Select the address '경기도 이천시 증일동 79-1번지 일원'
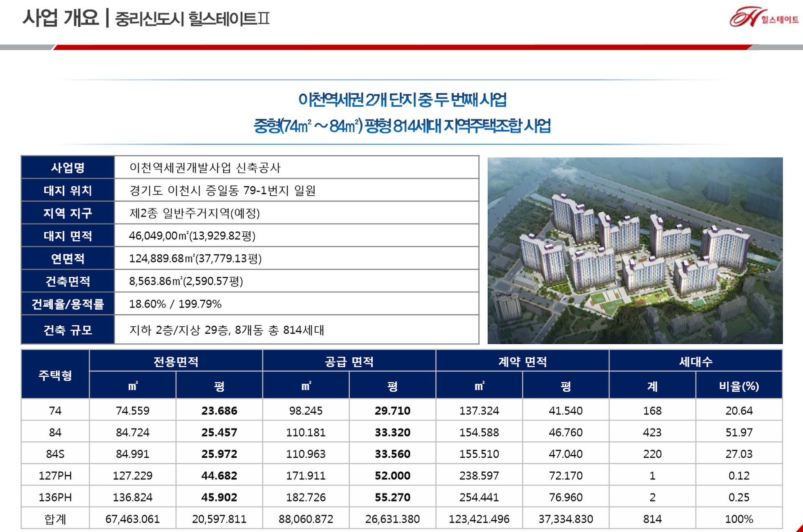Screen dimensions: 803x532 [x=222, y=190]
